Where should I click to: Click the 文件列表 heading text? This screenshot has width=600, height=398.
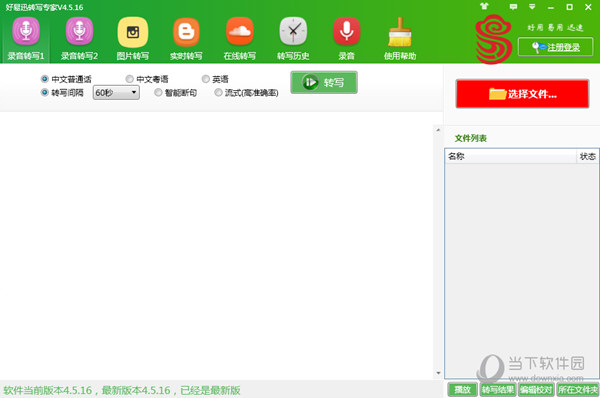[471, 138]
